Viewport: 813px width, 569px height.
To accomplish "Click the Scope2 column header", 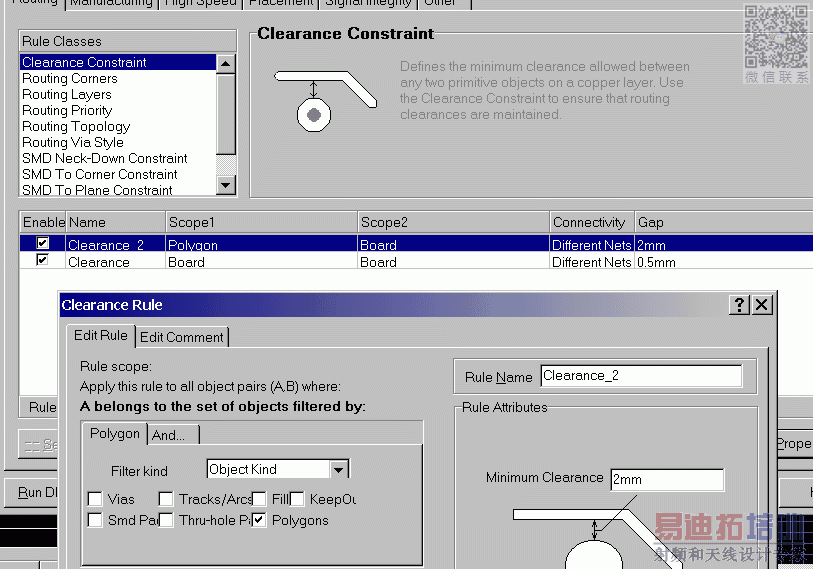I will [454, 222].
